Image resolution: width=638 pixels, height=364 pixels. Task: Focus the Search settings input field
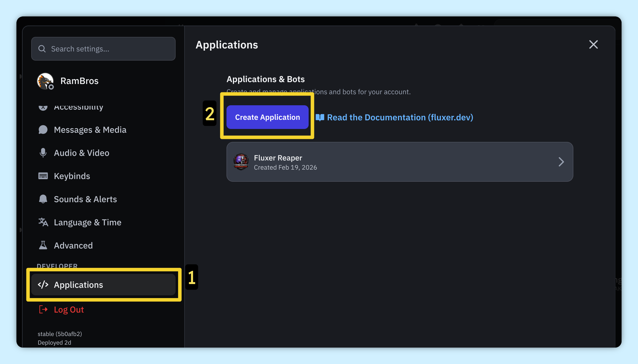pyautogui.click(x=103, y=49)
